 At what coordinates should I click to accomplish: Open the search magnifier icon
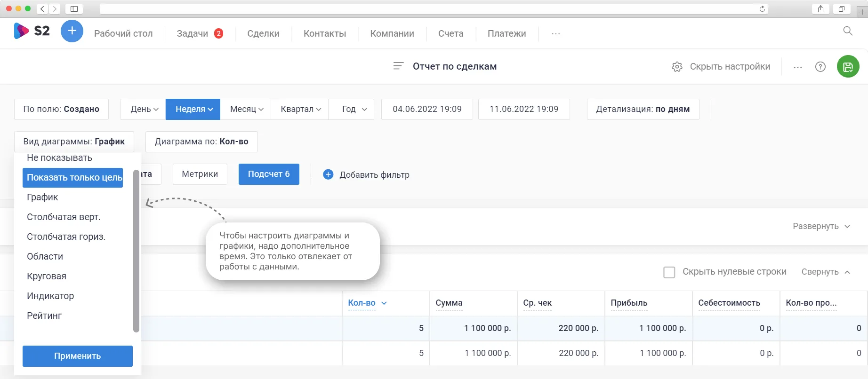click(848, 31)
